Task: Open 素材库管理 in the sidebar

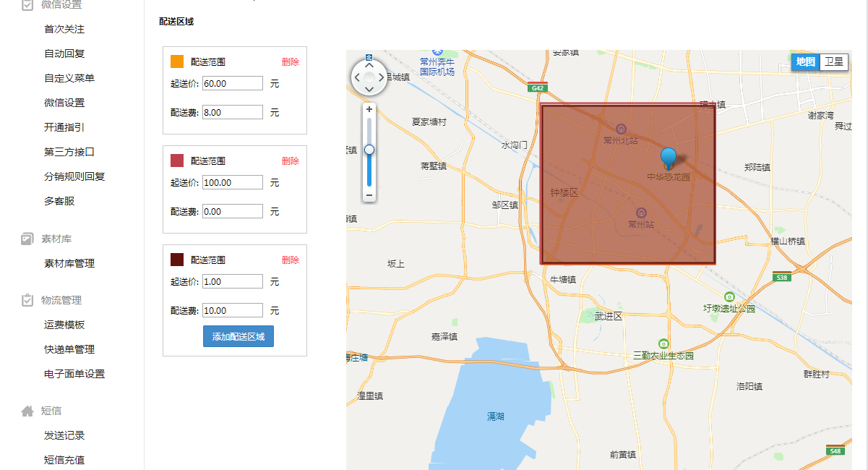Action: click(x=69, y=263)
